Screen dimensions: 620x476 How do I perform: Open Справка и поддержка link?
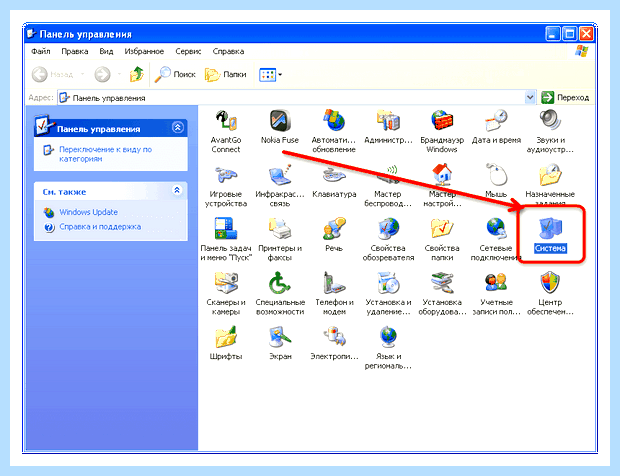(100, 227)
